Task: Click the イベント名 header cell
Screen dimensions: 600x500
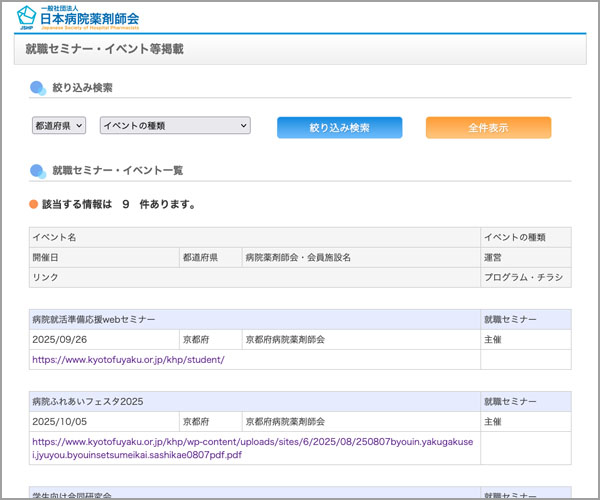Action: point(55,237)
